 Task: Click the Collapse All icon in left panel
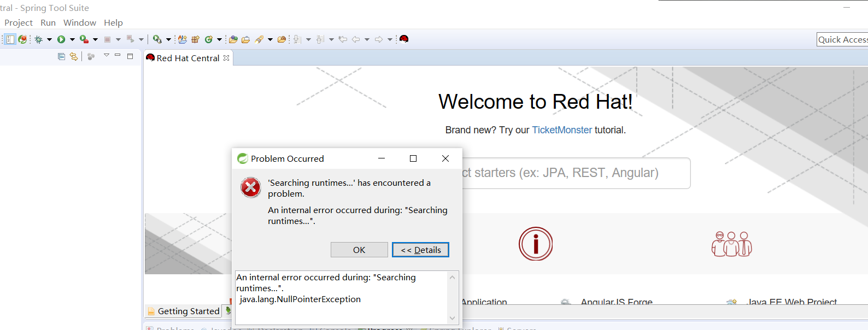pos(61,56)
